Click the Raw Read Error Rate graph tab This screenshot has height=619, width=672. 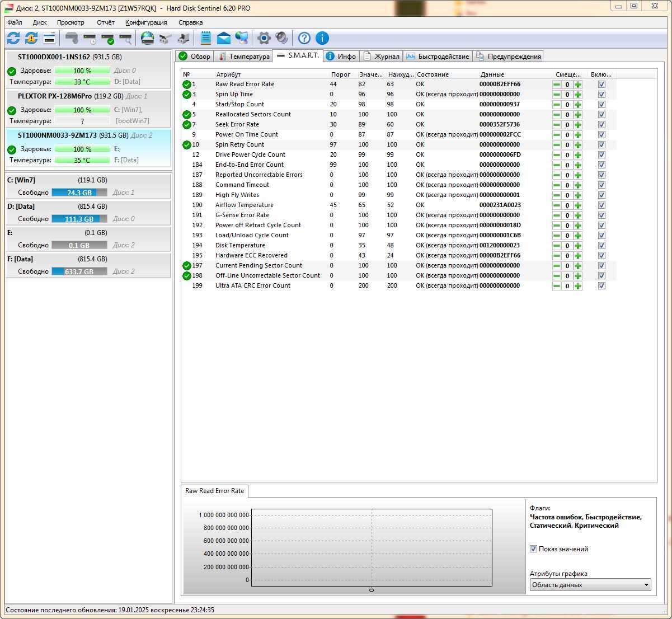pyautogui.click(x=215, y=491)
